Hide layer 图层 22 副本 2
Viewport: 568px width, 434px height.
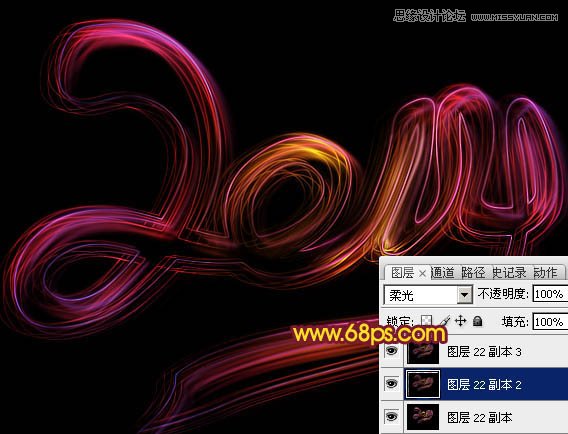pos(391,384)
